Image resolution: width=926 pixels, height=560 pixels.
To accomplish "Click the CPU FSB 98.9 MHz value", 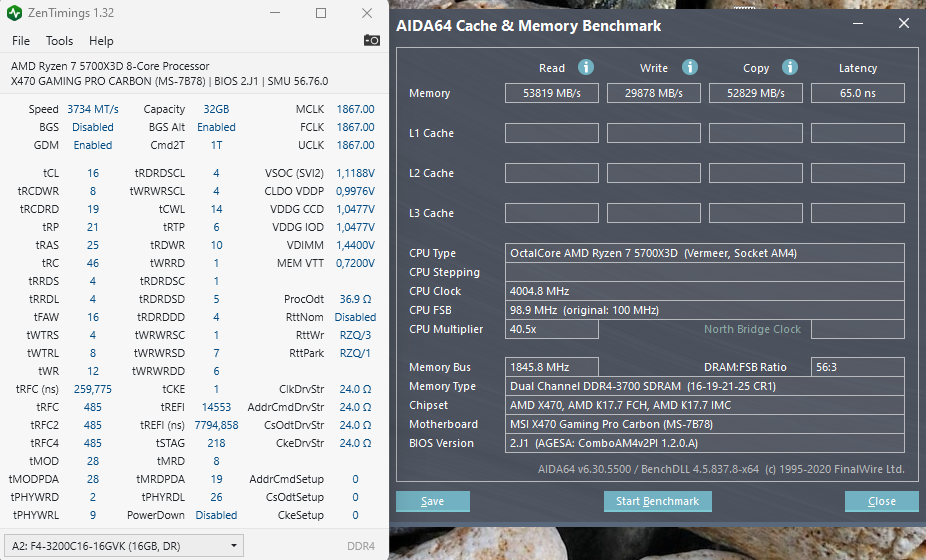I will click(x=585, y=310).
